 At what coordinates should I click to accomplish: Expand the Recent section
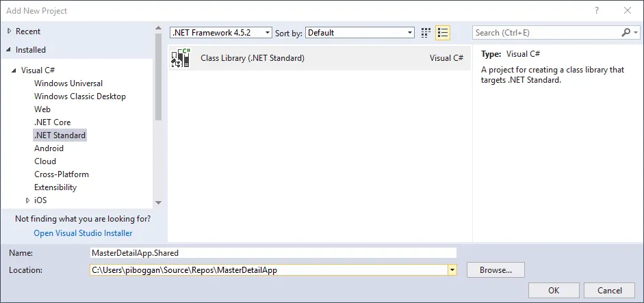9,31
